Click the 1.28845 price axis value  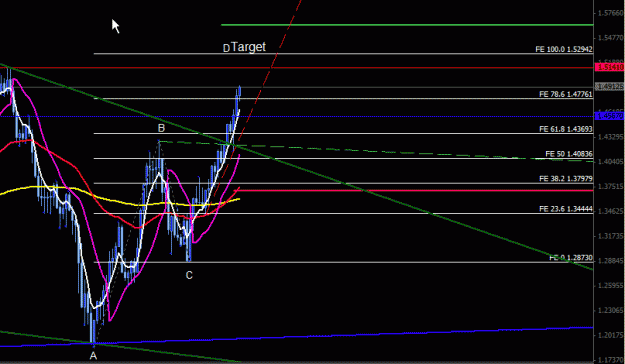(610, 261)
